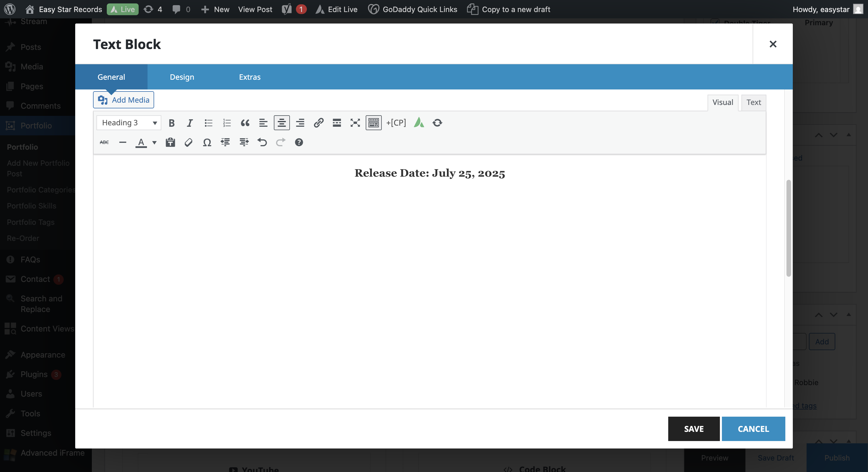Toggle center alignment button
Viewport: 868px width, 472px height.
point(282,123)
